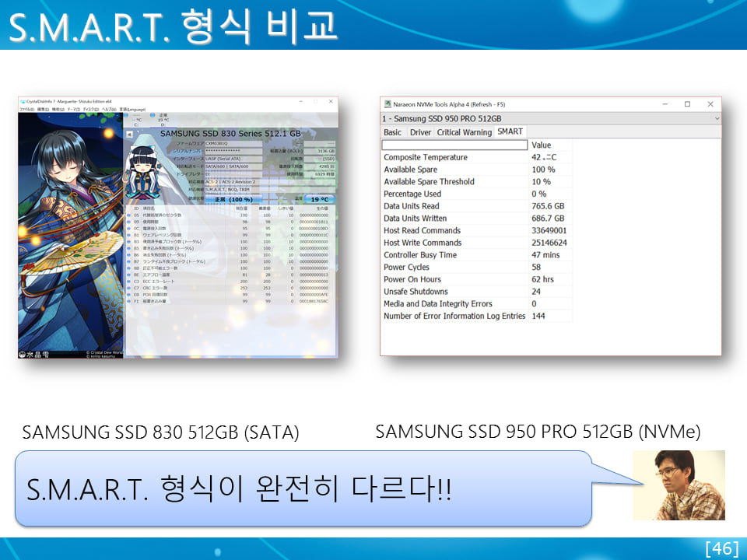Switch to the Basic tab
This screenshot has height=560, width=747.
tap(392, 132)
